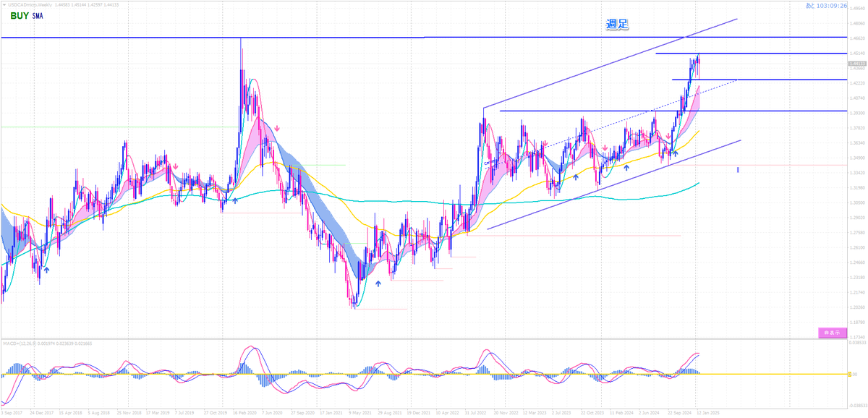Viewport: 868px width, 418px height.
Task: Click the USDCADmicro,Weekly chart title text
Action: coord(30,5)
